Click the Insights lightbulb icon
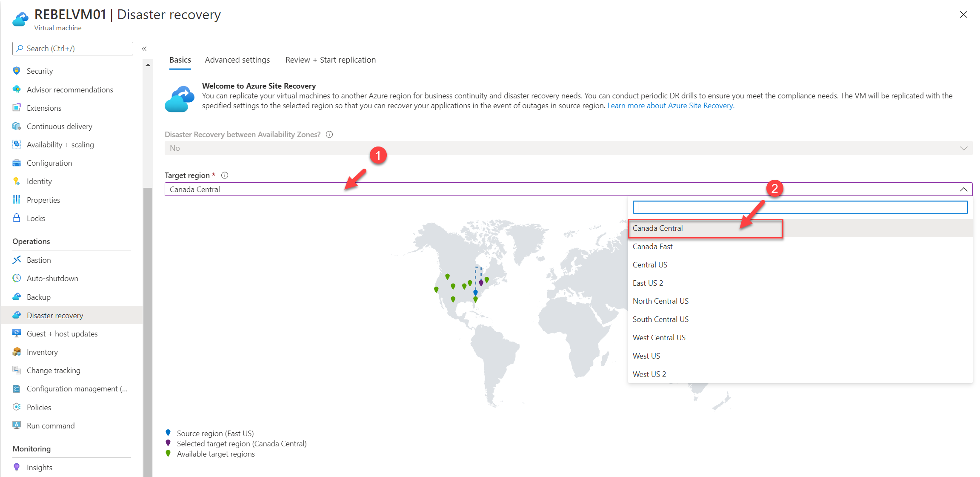 click(x=17, y=467)
